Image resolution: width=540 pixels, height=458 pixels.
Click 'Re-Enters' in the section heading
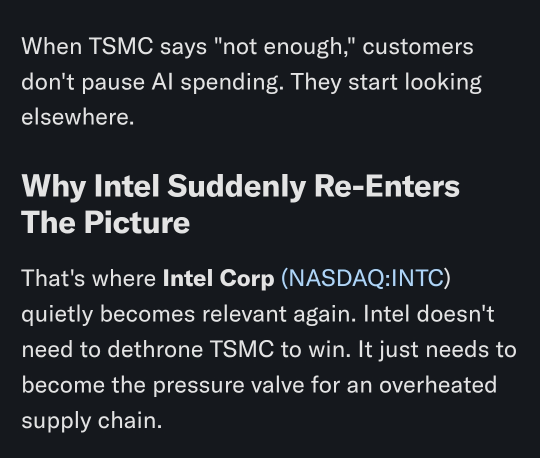387,186
